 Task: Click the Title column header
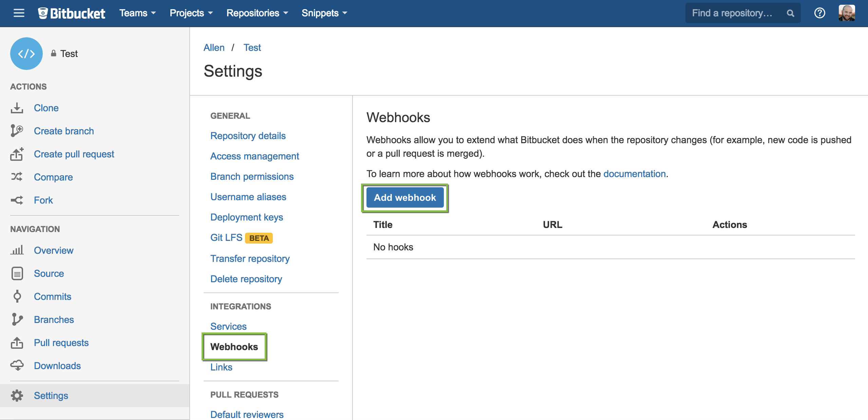tap(383, 225)
